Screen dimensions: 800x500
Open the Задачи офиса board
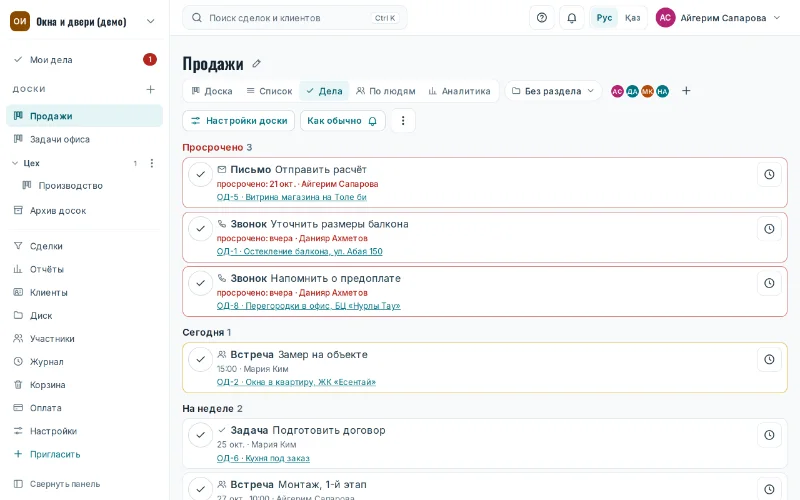click(84, 139)
